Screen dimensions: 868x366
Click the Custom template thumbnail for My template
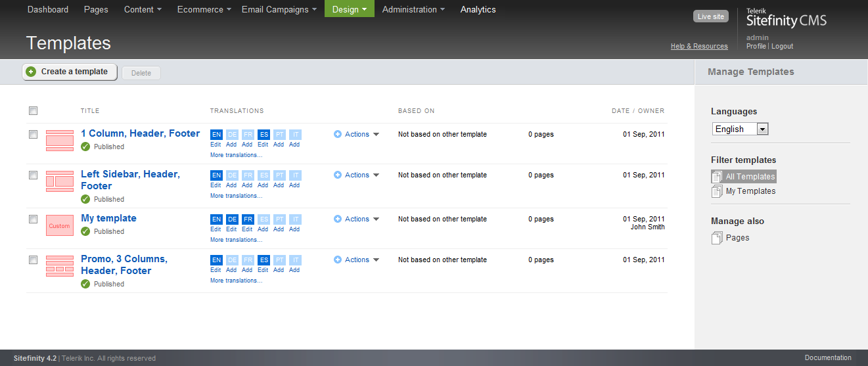tap(59, 225)
